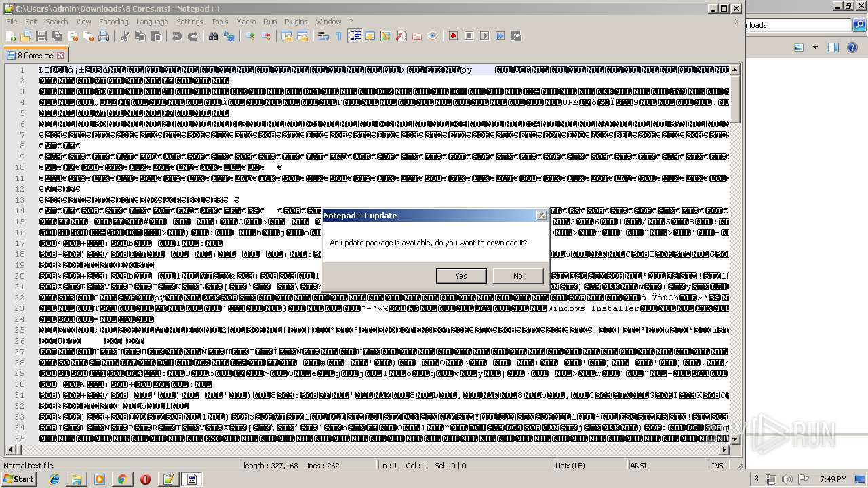
Task: Click the Undo arrow icon
Action: click(177, 36)
